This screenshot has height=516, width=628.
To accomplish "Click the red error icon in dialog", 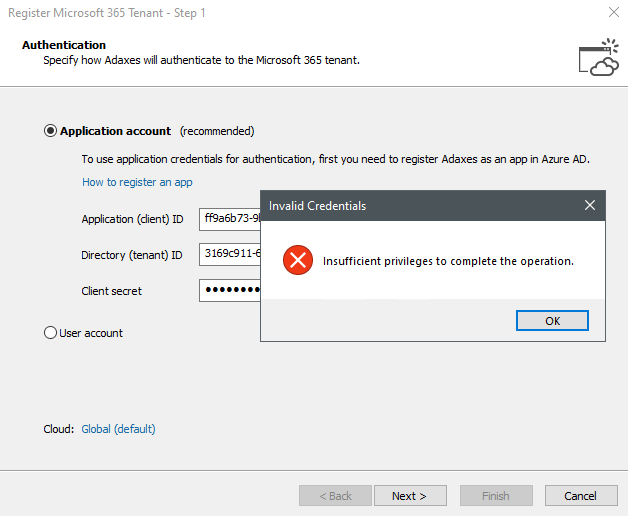I will 298,260.
